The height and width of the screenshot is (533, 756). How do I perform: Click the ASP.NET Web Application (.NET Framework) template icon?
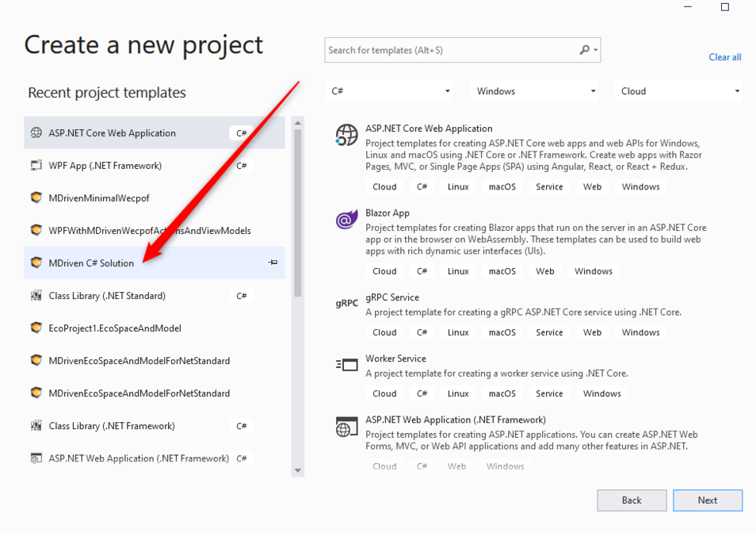point(346,427)
